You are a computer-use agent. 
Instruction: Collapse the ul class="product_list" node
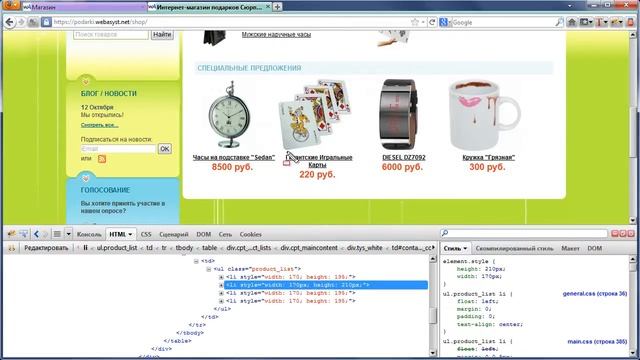coord(209,269)
